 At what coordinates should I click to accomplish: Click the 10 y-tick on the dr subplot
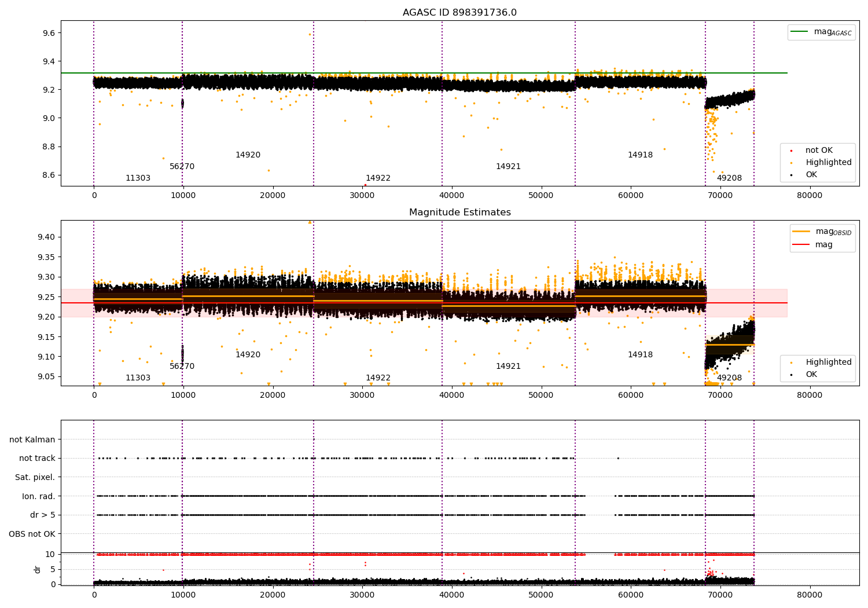pyautogui.click(x=50, y=555)
